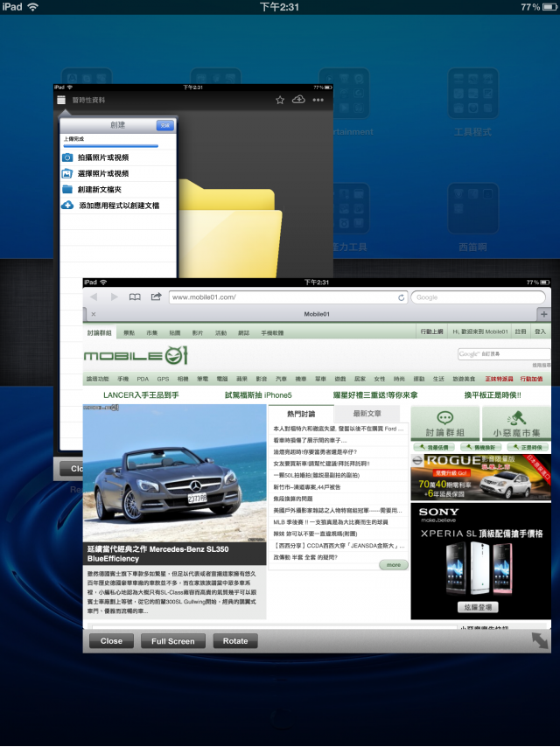Image resolution: width=560 pixels, height=747 pixels.
Task: Click the 註冊 link
Action: pos(521,332)
